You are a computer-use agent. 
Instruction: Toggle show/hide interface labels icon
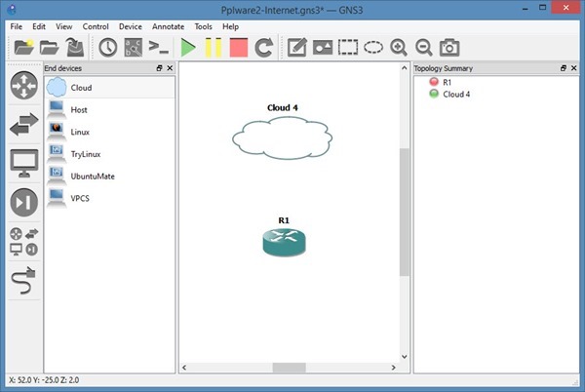134,48
